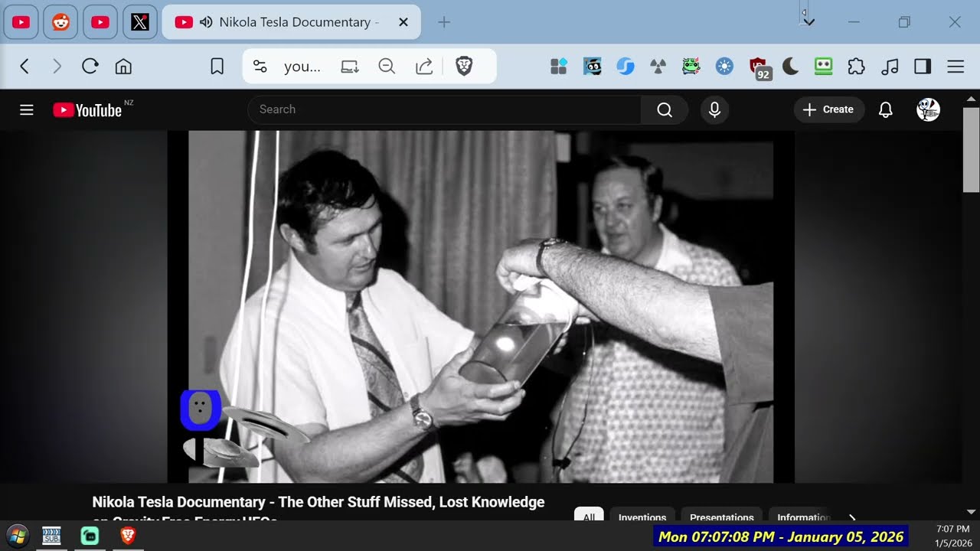Open the taskbar clock showing 7:07 PM
The width and height of the screenshot is (980, 551).
pos(953,536)
